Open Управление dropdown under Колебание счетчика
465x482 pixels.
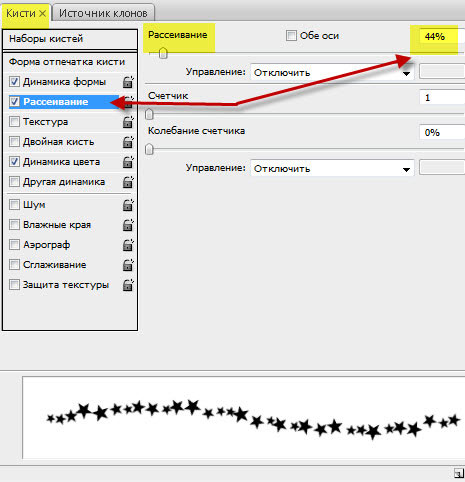point(332,168)
